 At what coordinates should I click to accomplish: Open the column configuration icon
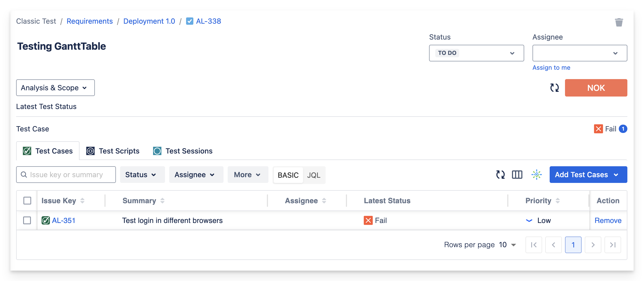tap(517, 175)
